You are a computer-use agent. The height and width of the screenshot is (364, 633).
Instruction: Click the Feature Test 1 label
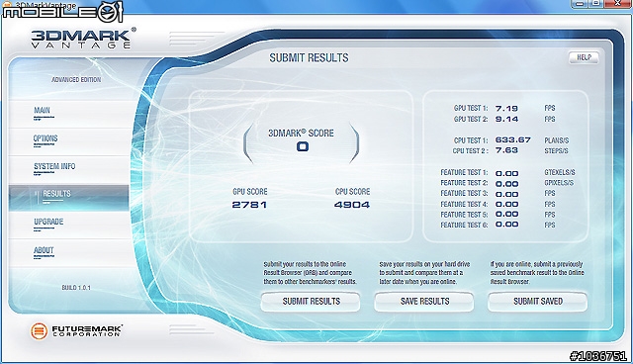pos(464,172)
